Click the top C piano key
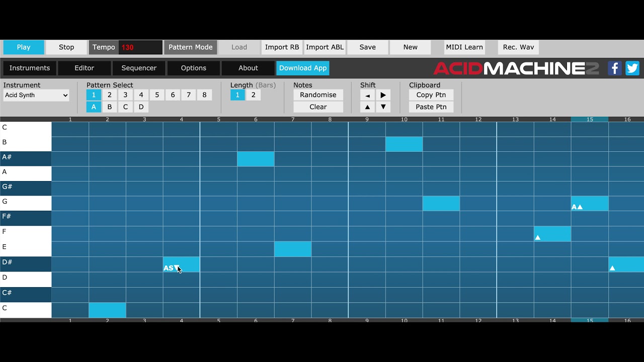This screenshot has width=644, height=362. tap(26, 129)
